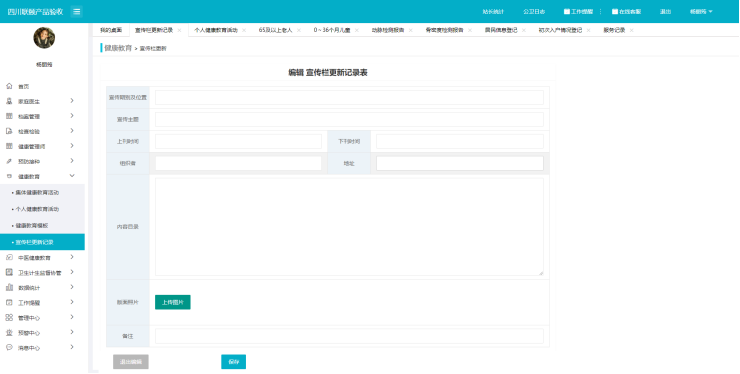
Task: Expand the 数据统计 menu chevron
Action: [x=72, y=287]
